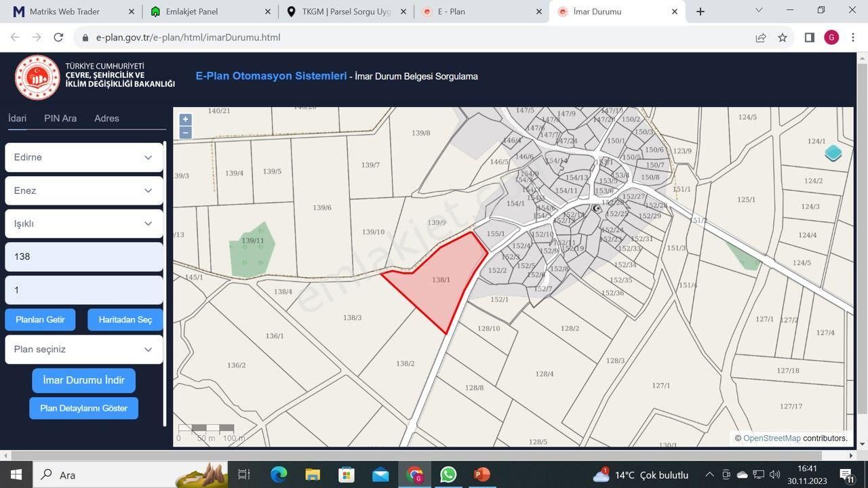Open Mail app from taskbar
The height and width of the screenshot is (488, 868).
click(x=380, y=474)
